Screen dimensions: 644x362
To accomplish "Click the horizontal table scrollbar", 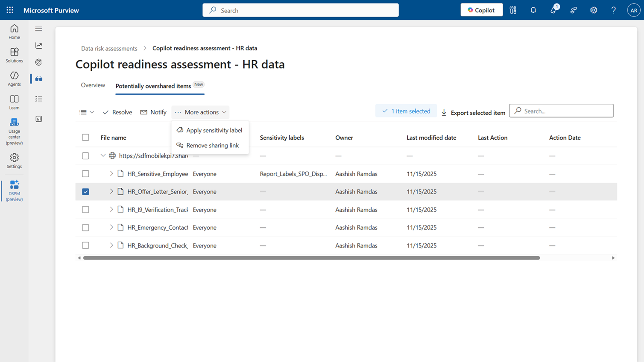I will click(x=311, y=258).
